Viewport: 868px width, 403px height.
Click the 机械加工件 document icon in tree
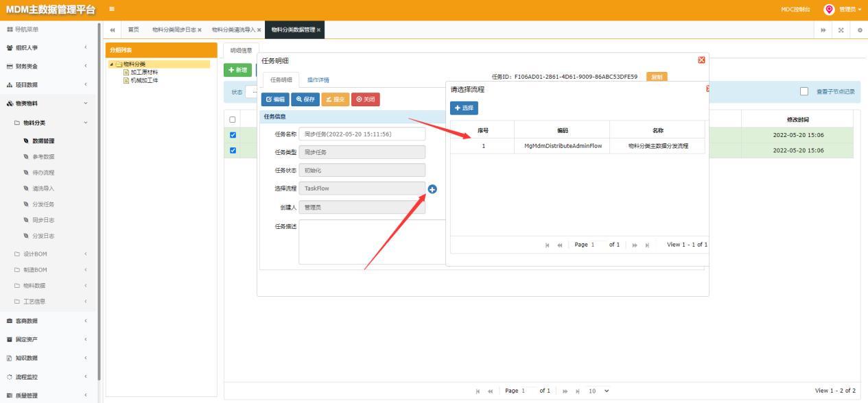(126, 80)
